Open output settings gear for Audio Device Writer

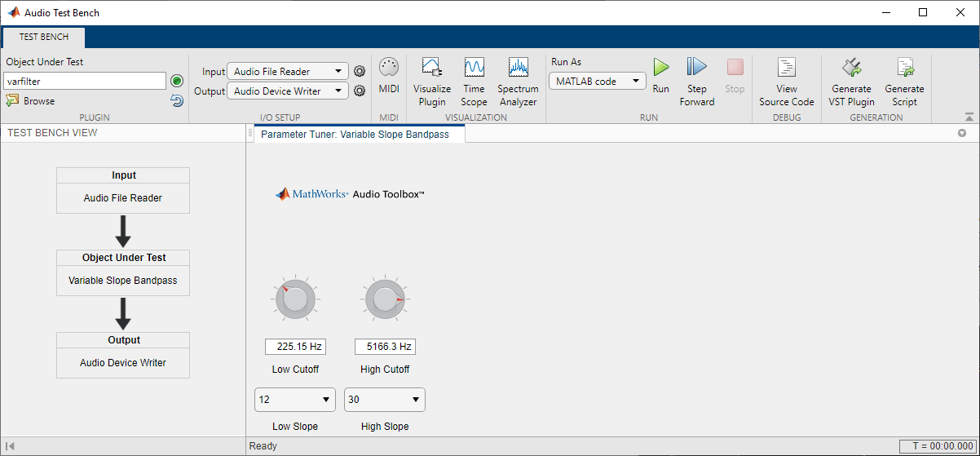click(x=359, y=91)
